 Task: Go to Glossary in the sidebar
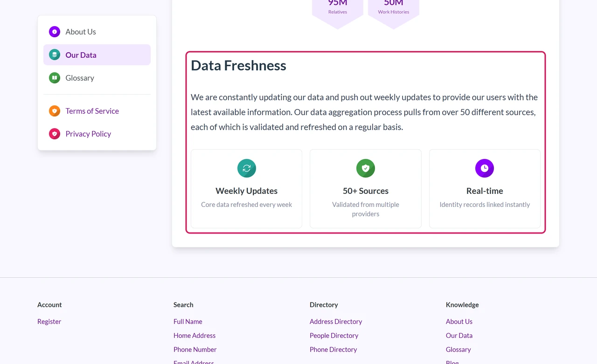97,78
